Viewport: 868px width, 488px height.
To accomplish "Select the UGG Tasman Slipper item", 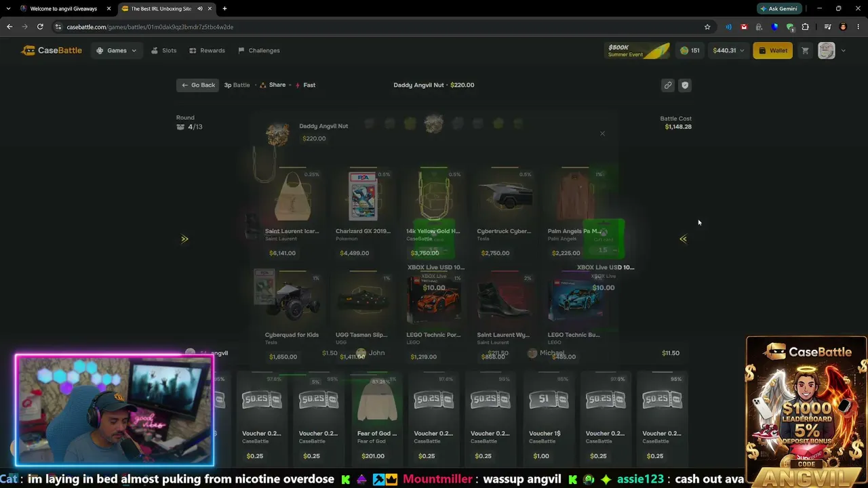I will click(x=363, y=316).
